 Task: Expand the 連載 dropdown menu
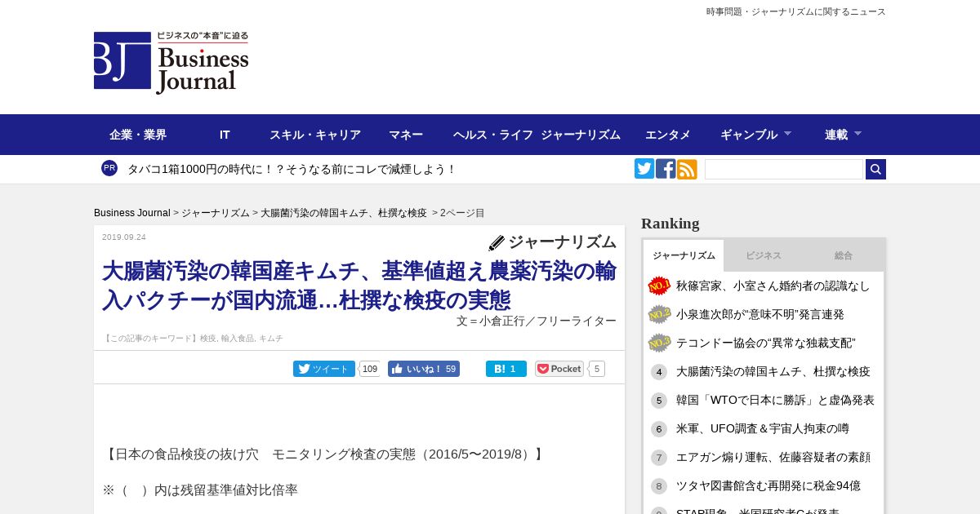point(843,135)
